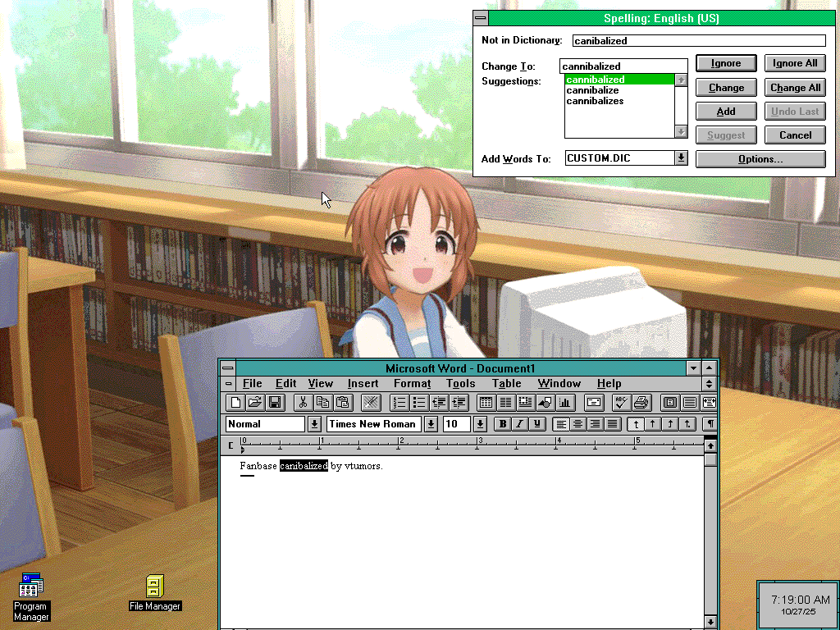
Task: Open the Document1 control menu box
Action: (x=228, y=384)
